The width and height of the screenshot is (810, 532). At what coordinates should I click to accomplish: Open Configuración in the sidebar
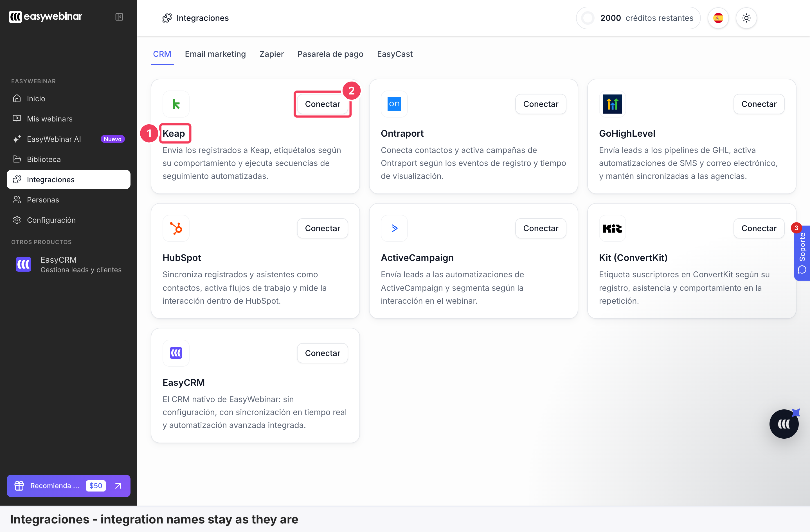tap(68, 220)
